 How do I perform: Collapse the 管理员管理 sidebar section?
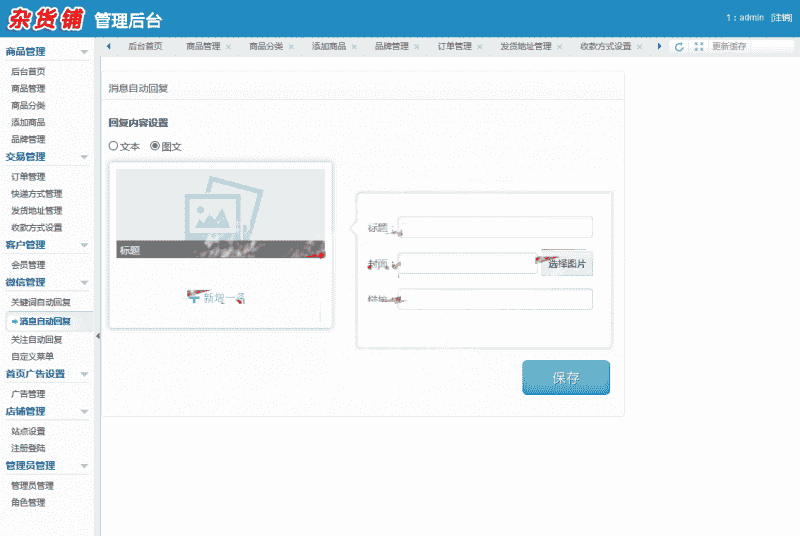(84, 466)
